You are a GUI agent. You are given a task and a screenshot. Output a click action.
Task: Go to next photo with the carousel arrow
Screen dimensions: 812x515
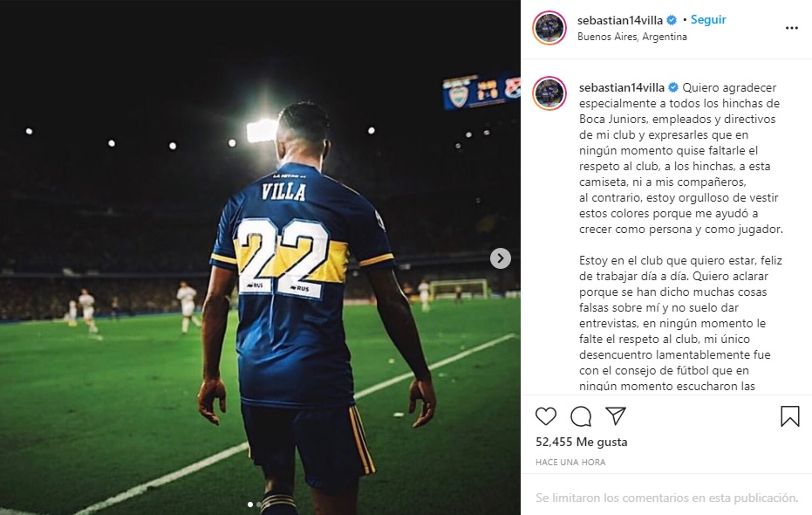coord(501,258)
